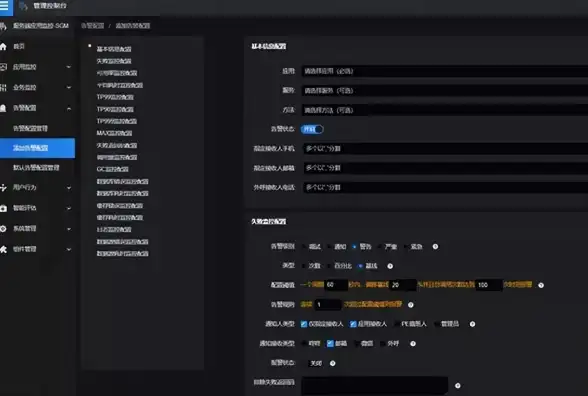Check the 微信 notification checkbox

pos(356,344)
